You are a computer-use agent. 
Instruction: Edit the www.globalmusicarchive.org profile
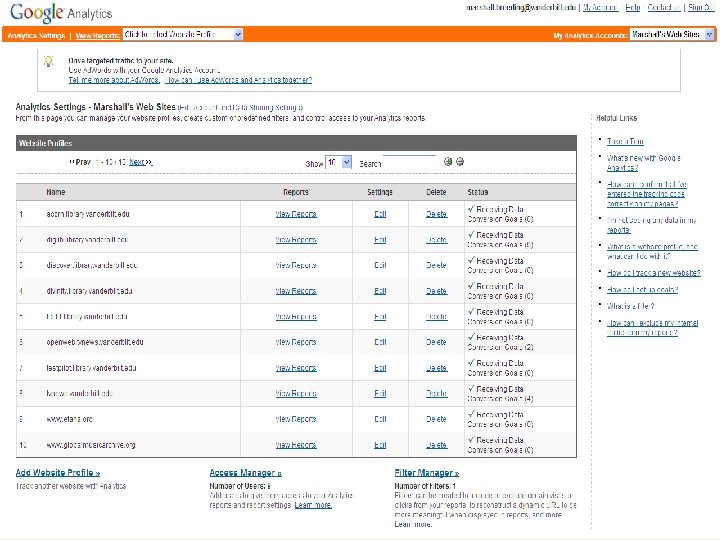(x=380, y=445)
